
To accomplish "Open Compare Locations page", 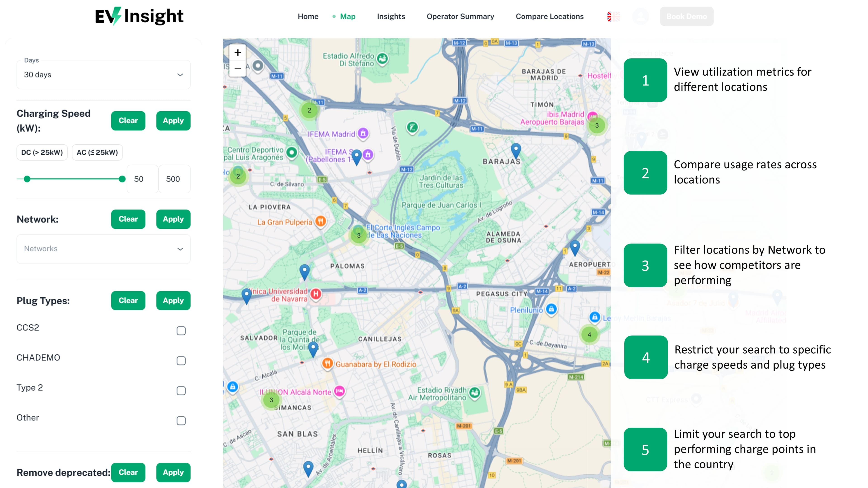I will [550, 16].
